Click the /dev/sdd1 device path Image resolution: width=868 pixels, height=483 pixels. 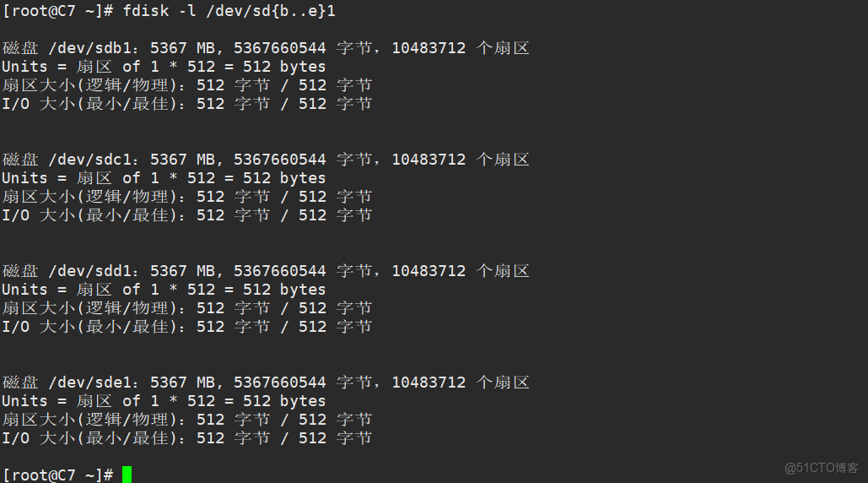click(94, 271)
